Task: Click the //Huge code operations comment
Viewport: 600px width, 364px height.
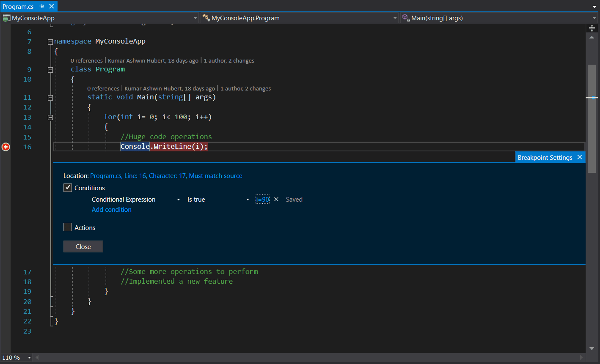Action: pyautogui.click(x=166, y=137)
